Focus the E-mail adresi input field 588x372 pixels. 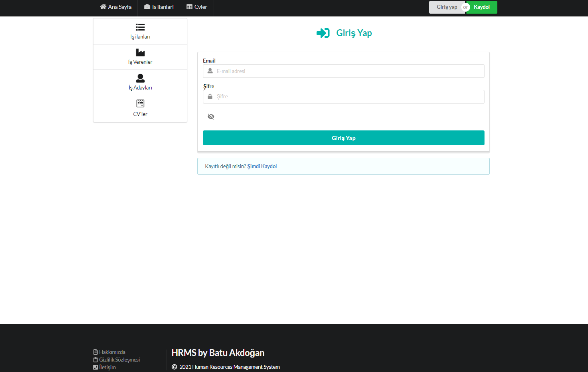(344, 71)
